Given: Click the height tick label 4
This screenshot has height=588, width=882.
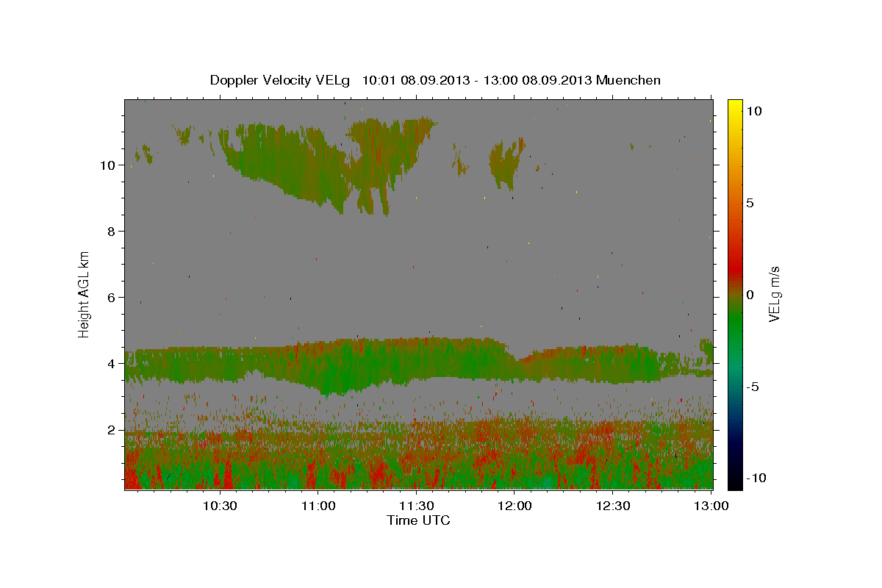Looking at the screenshot, I should [x=111, y=364].
